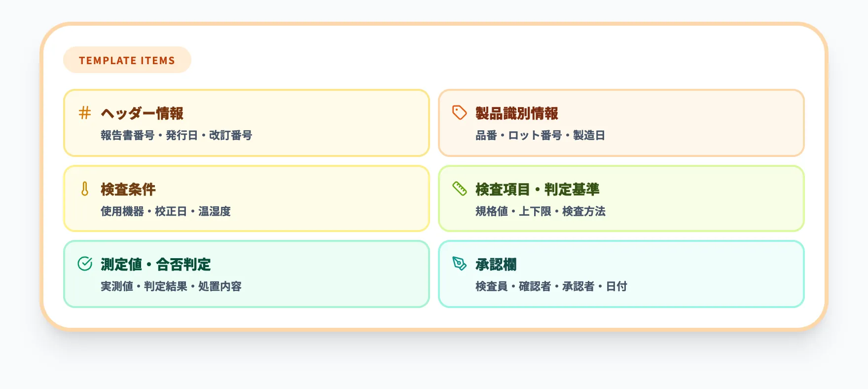Image resolution: width=868 pixels, height=389 pixels.
Task: Select the 製品識別情報 heading
Action: coord(516,114)
